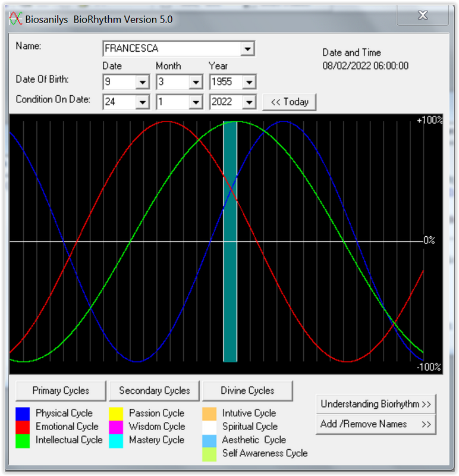The width and height of the screenshot is (459, 476).
Task: Click the 'Intutive Cycle' label
Action: point(249,413)
